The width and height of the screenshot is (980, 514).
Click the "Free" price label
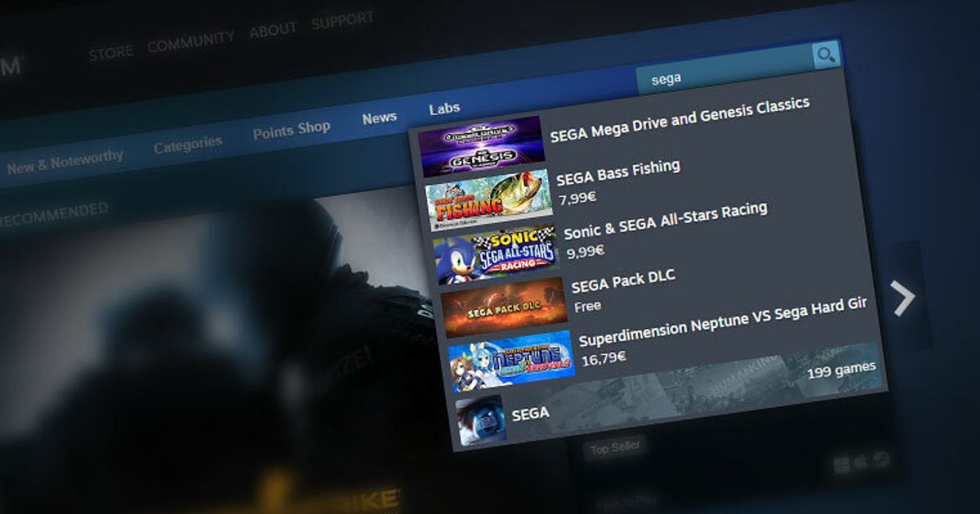[587, 306]
